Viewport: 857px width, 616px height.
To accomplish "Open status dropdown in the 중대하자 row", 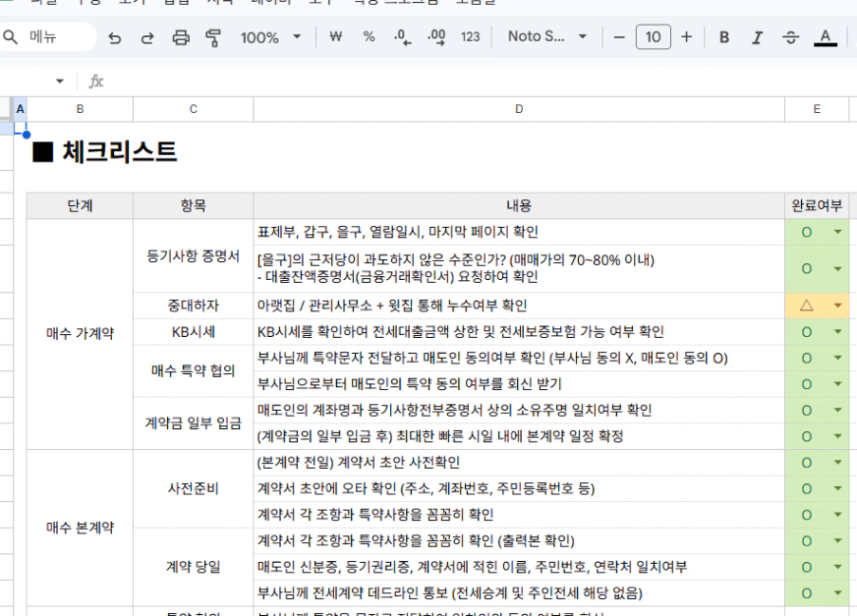I will (838, 306).
